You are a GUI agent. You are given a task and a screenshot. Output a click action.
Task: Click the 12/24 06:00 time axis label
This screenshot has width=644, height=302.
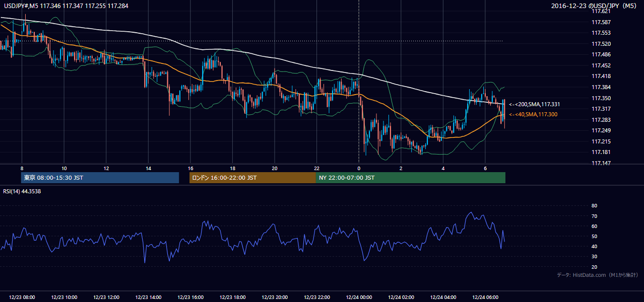[x=485, y=297]
